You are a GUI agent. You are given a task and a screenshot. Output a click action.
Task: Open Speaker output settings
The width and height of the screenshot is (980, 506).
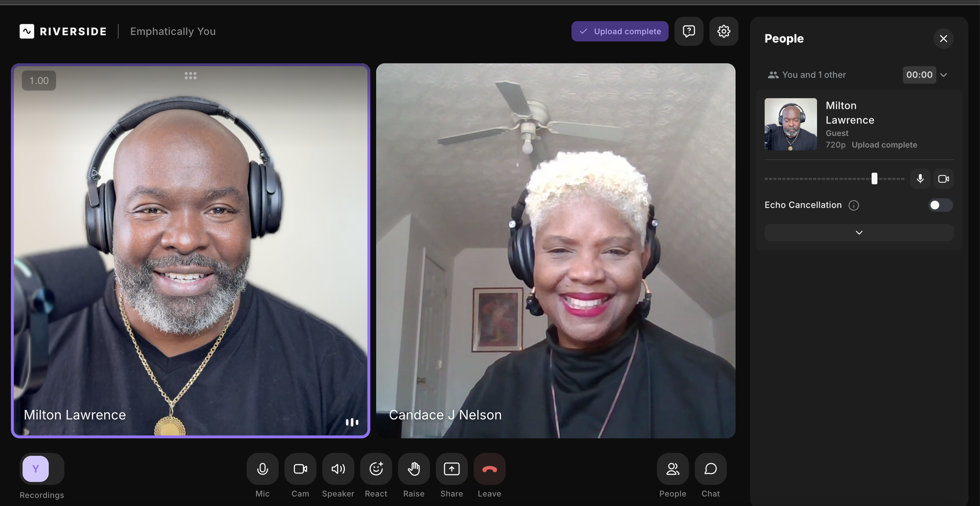coord(338,469)
